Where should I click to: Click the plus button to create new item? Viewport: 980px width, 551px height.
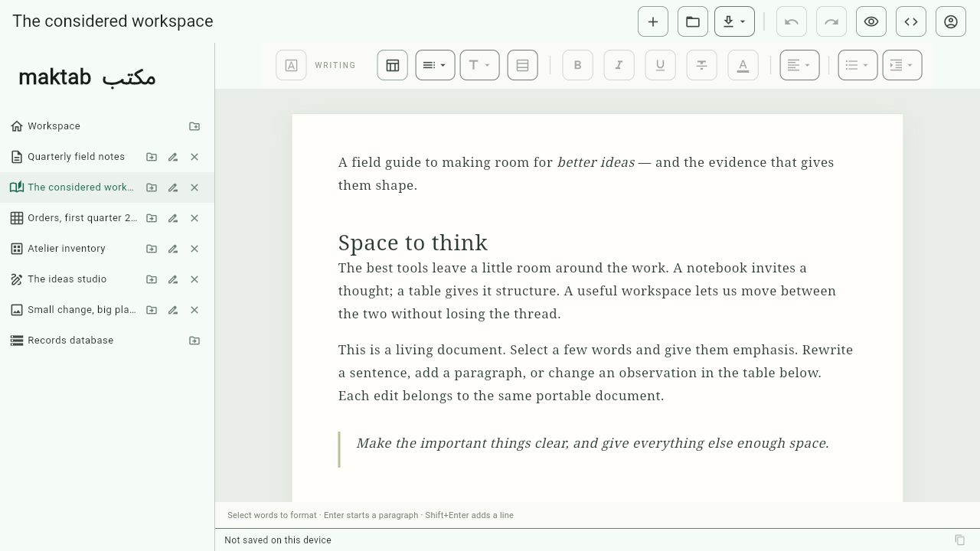click(x=653, y=21)
